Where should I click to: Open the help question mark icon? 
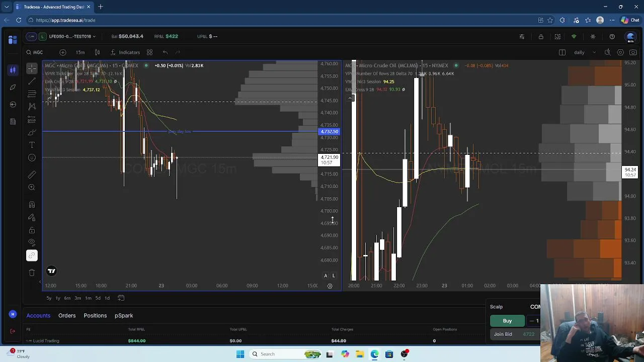pyautogui.click(x=612, y=37)
